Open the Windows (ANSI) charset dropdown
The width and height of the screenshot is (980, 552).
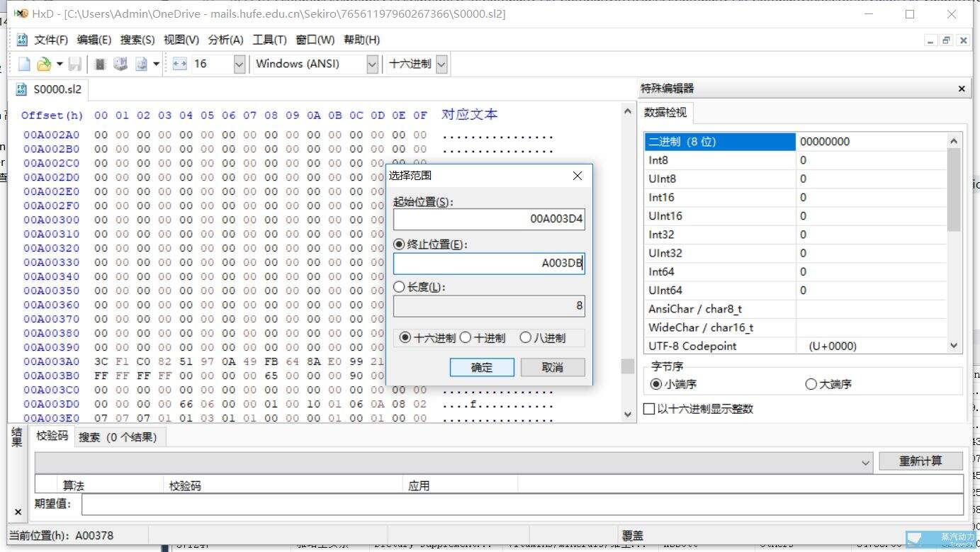(x=372, y=64)
